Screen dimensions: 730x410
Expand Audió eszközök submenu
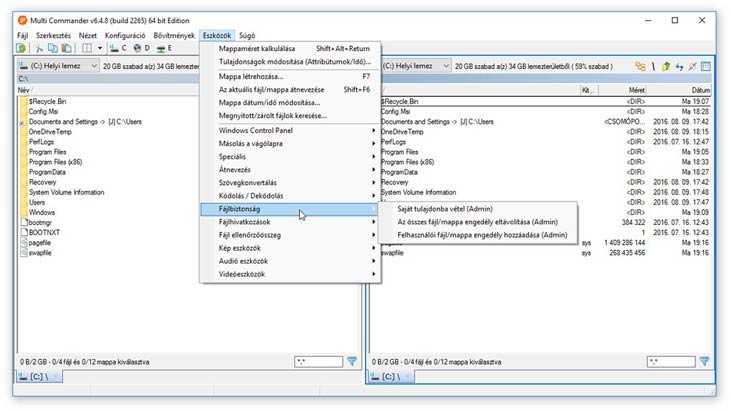coord(291,261)
